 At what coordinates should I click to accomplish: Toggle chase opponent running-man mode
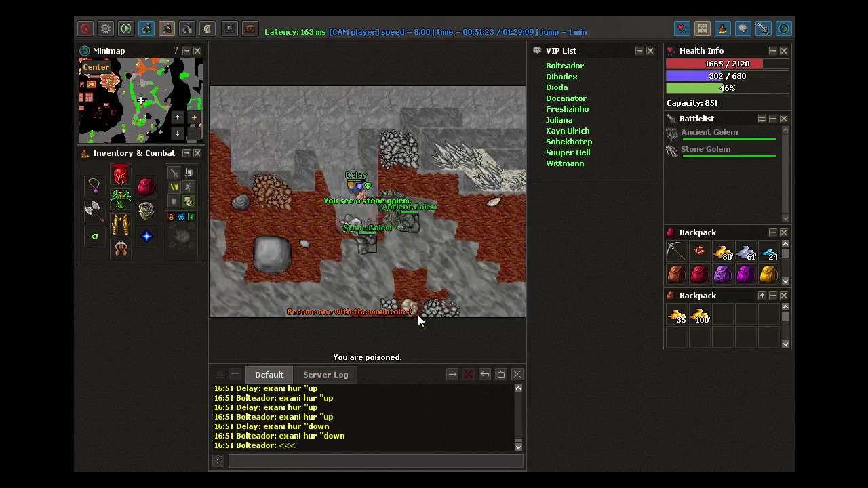pos(189,187)
